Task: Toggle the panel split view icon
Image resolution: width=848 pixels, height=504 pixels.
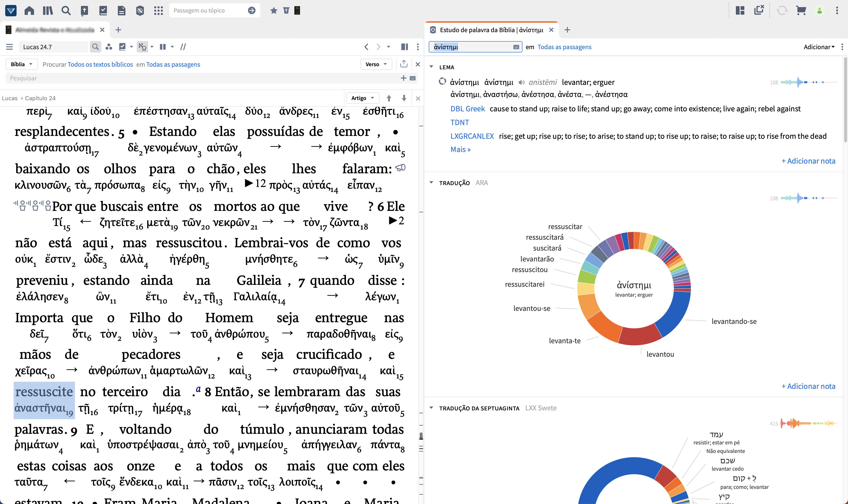Action: [404, 47]
